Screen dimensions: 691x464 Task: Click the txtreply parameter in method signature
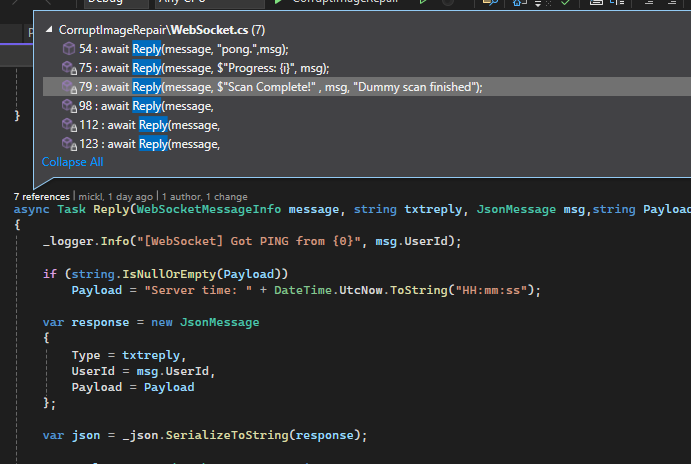433,209
